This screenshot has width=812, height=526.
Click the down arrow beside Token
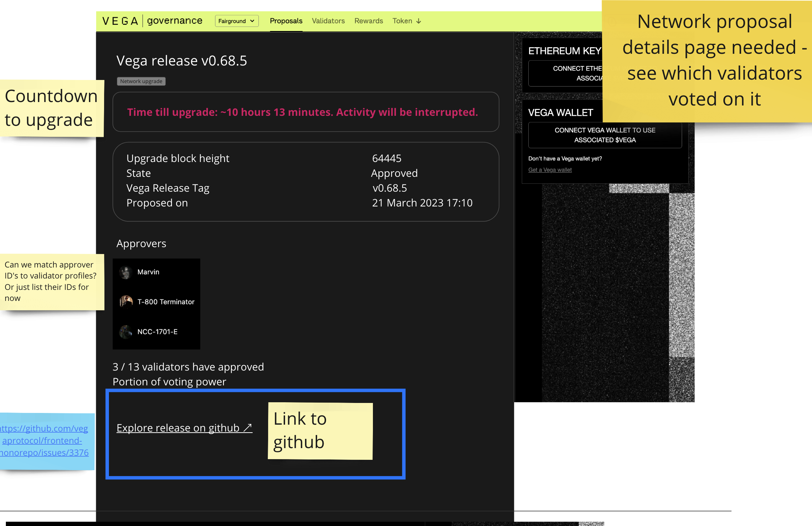tap(418, 21)
